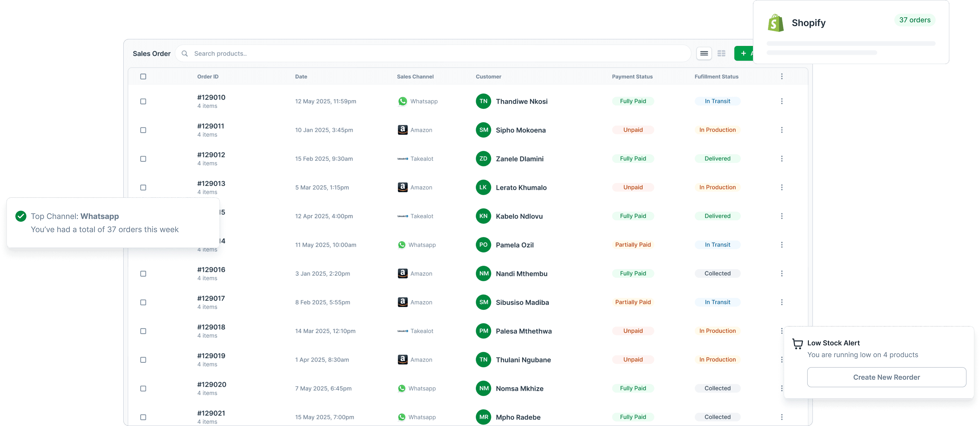Screen dimensions: 980x426
Task: Sort by Payment Status column header
Action: [x=632, y=77]
